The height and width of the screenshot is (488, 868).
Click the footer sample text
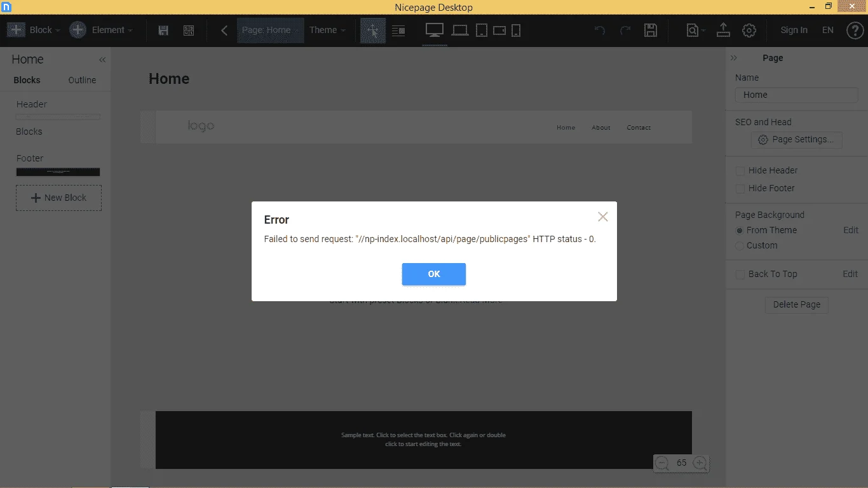pyautogui.click(x=423, y=440)
